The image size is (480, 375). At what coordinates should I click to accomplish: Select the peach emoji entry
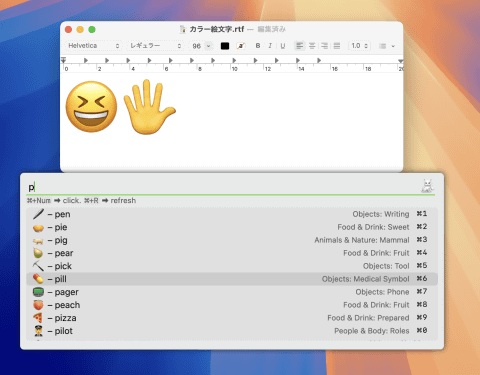pyautogui.click(x=232, y=305)
